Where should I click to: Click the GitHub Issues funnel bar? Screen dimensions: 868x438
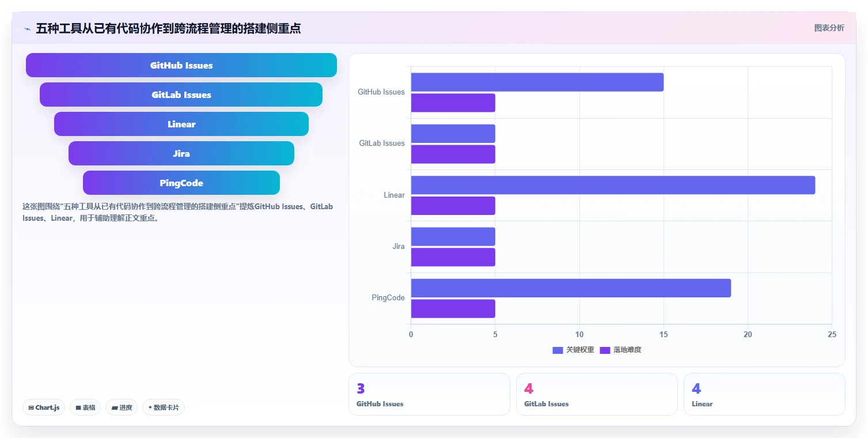[181, 65]
